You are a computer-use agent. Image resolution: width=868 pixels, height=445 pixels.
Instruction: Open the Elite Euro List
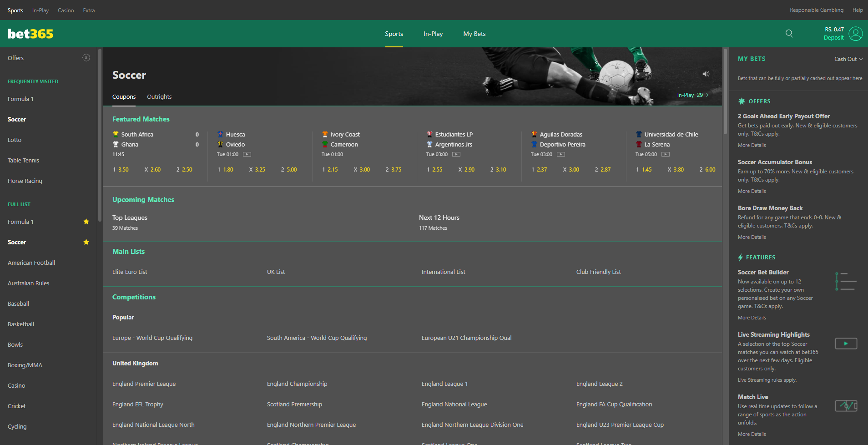pyautogui.click(x=130, y=272)
